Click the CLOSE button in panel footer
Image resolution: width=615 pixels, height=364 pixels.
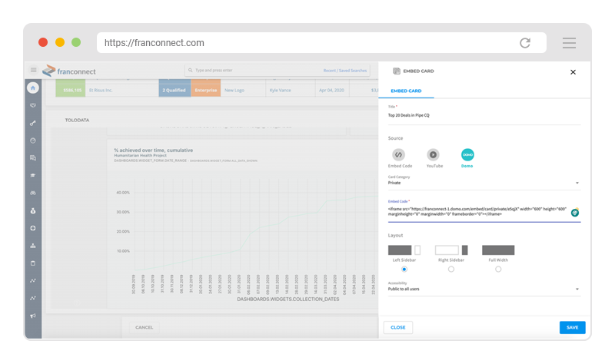[x=398, y=327]
